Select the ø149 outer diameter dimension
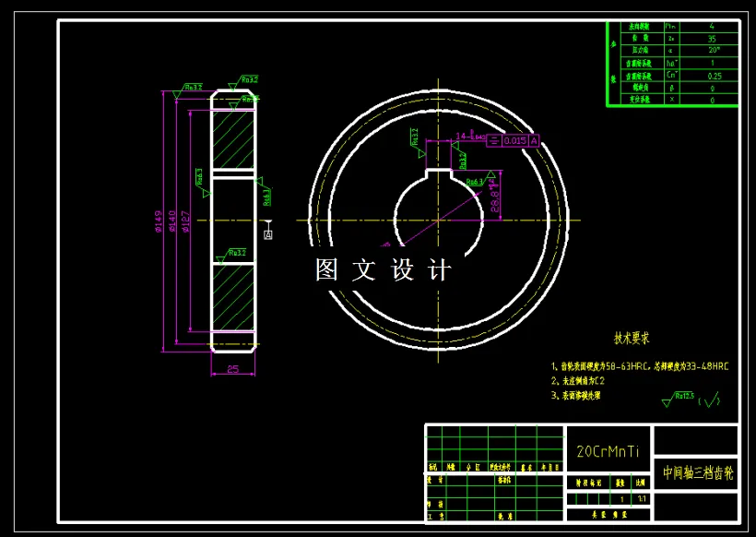 click(159, 221)
